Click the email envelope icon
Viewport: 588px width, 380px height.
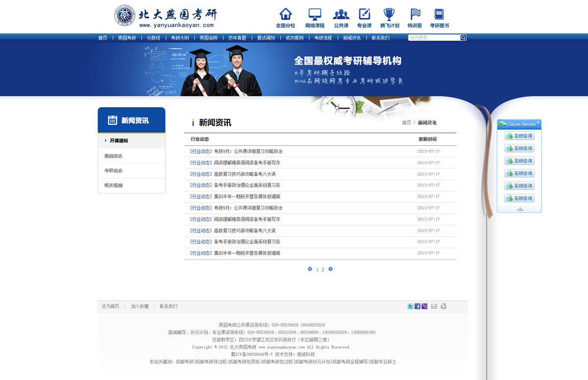(x=434, y=306)
